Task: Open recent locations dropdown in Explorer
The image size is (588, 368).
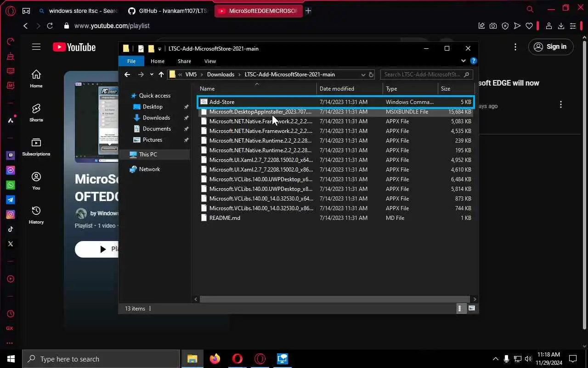Action: pyautogui.click(x=152, y=75)
